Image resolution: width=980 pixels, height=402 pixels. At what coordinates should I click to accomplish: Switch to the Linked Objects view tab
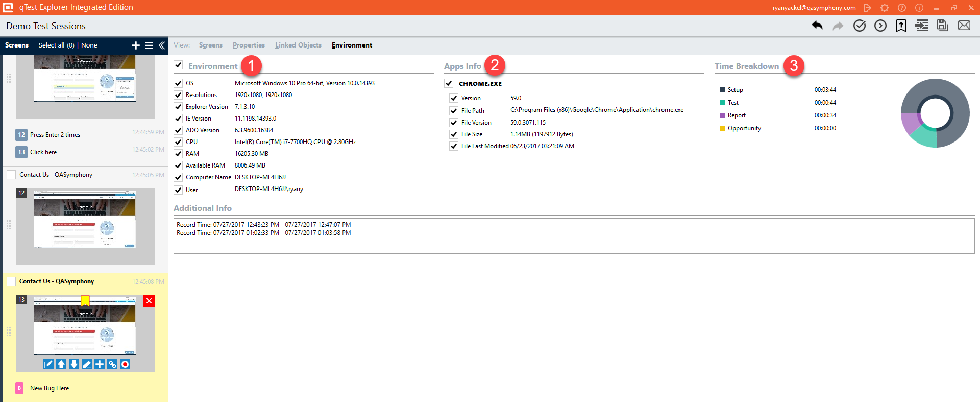(298, 45)
